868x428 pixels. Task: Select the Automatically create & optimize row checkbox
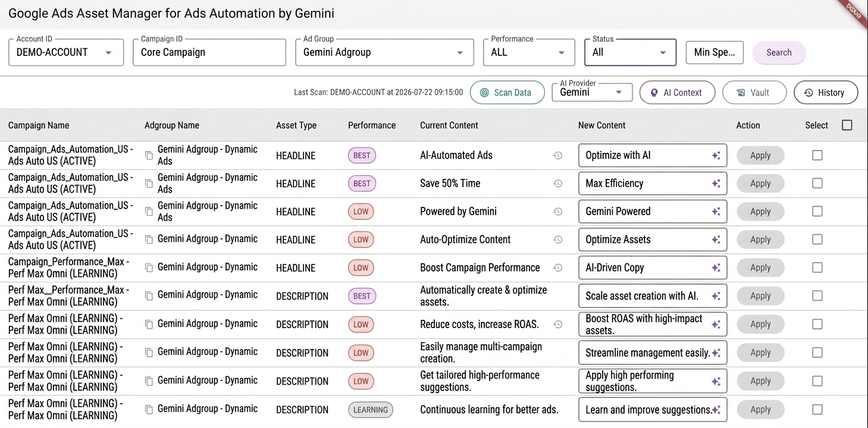pos(817,296)
